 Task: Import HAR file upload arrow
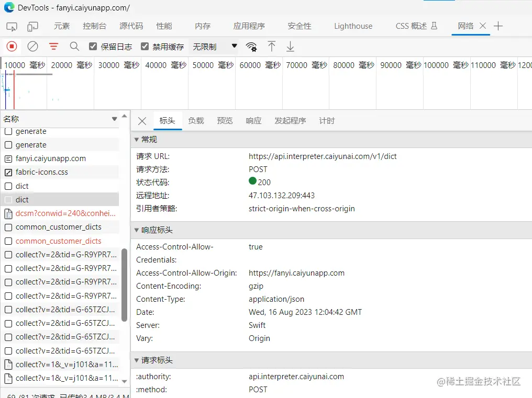[271, 47]
